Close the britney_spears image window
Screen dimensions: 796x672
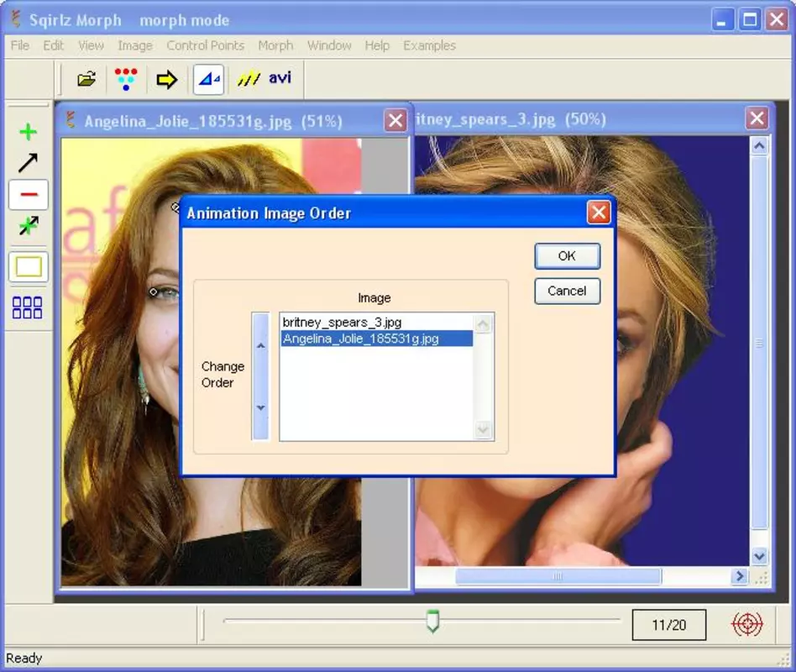coord(757,118)
